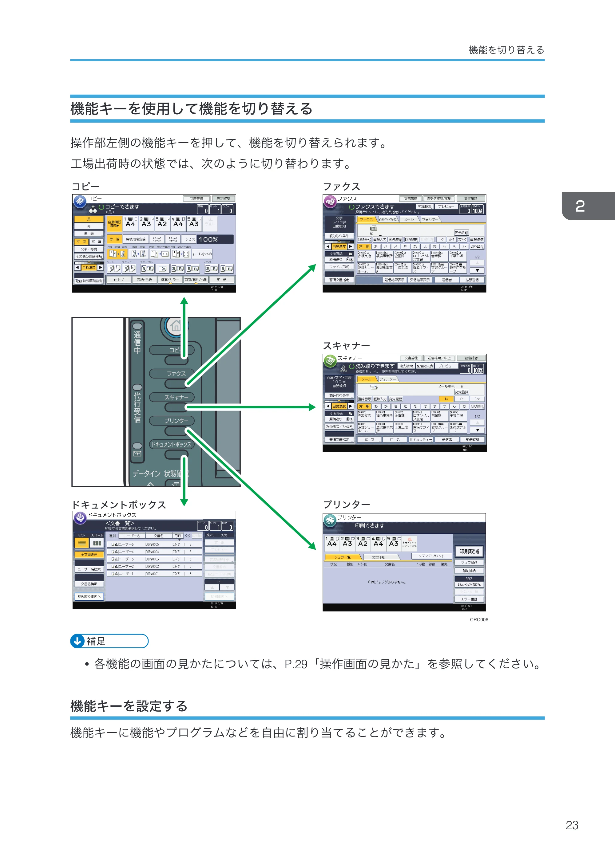Click density slider bar in Copy screen
Viewport: 615px width, 868px height.
89,263
